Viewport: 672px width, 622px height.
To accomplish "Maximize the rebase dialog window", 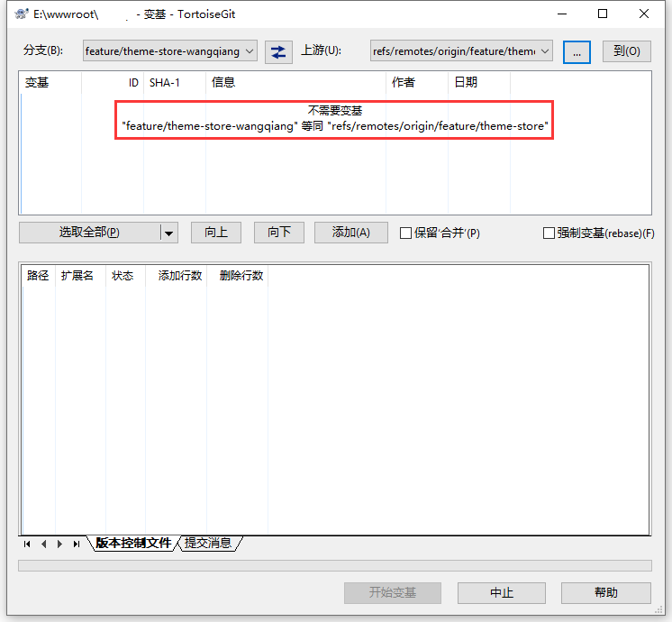I will click(603, 14).
